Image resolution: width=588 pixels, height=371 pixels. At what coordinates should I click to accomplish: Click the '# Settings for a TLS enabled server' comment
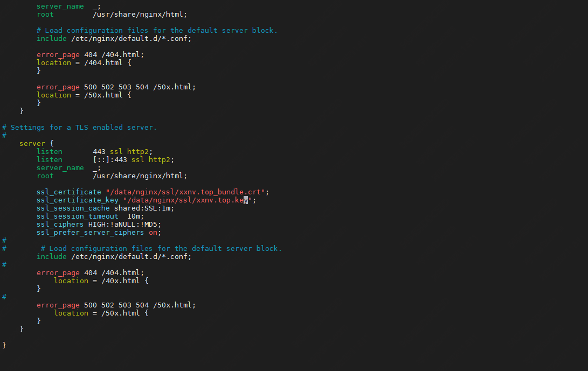(x=80, y=128)
